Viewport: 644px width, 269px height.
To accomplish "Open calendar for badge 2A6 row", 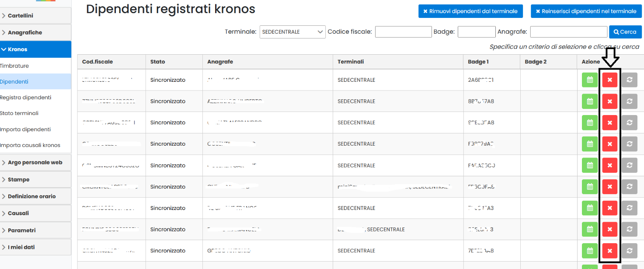I will click(x=590, y=80).
